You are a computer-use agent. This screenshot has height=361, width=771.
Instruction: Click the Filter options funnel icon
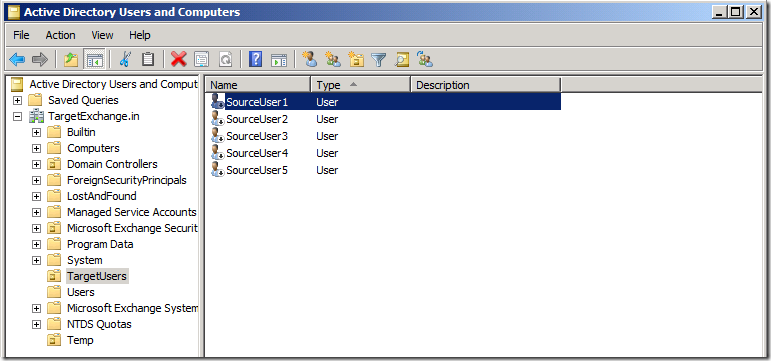[x=378, y=60]
